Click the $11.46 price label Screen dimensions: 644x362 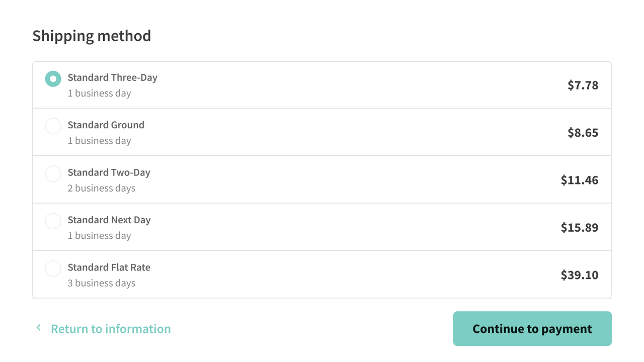click(x=579, y=179)
